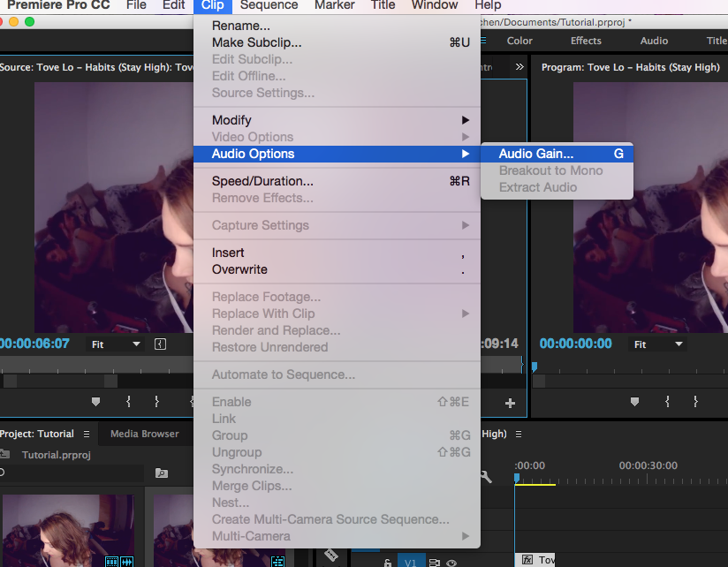Toggle sync lock on track V1
Screen dimensions: 728x567
[x=434, y=563]
